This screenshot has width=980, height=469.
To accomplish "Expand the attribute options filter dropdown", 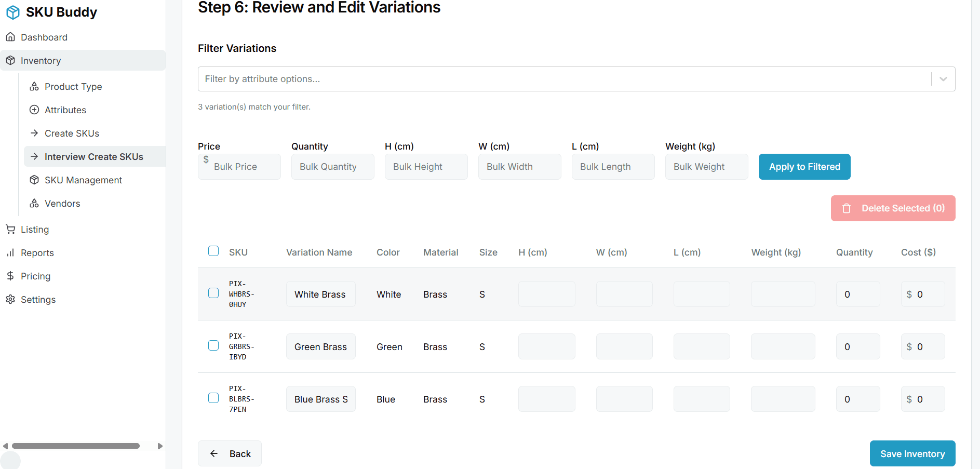I will [x=943, y=78].
